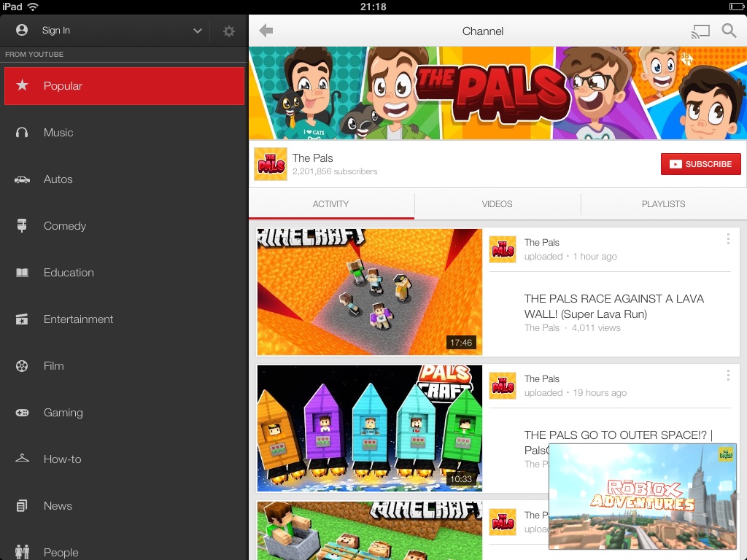This screenshot has width=747, height=560.
Task: Select the People icon in sidebar
Action: (x=22, y=551)
